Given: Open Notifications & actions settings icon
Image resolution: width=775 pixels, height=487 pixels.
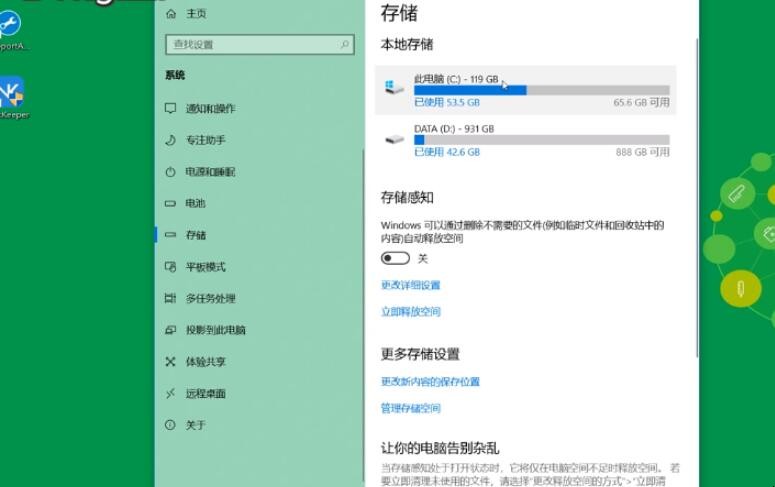Looking at the screenshot, I should (171, 108).
